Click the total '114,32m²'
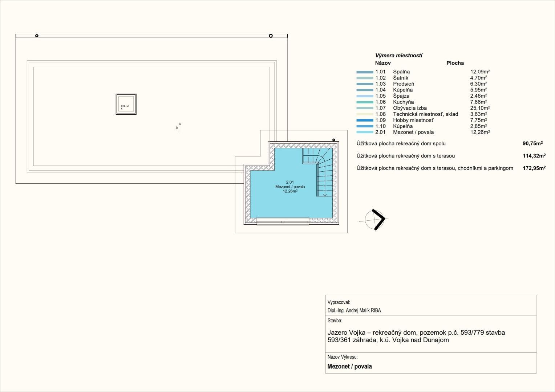Viewport: 555px width, 392px height. 534,156
